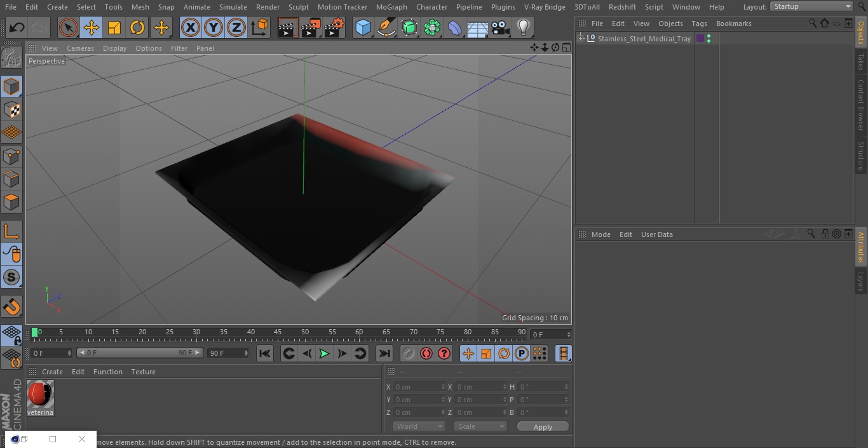
Task: Switch to Polygons mode
Action: click(x=11, y=202)
